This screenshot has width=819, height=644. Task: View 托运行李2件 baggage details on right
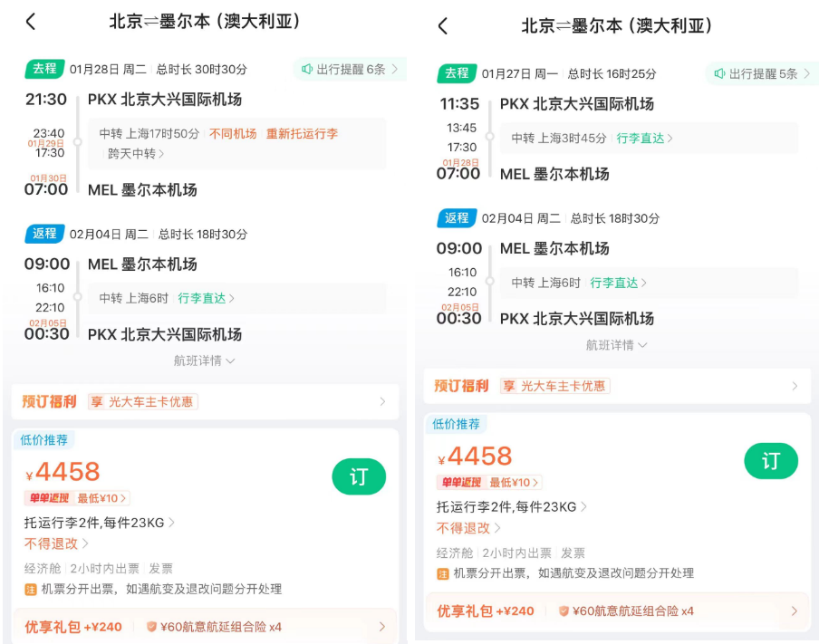click(511, 507)
